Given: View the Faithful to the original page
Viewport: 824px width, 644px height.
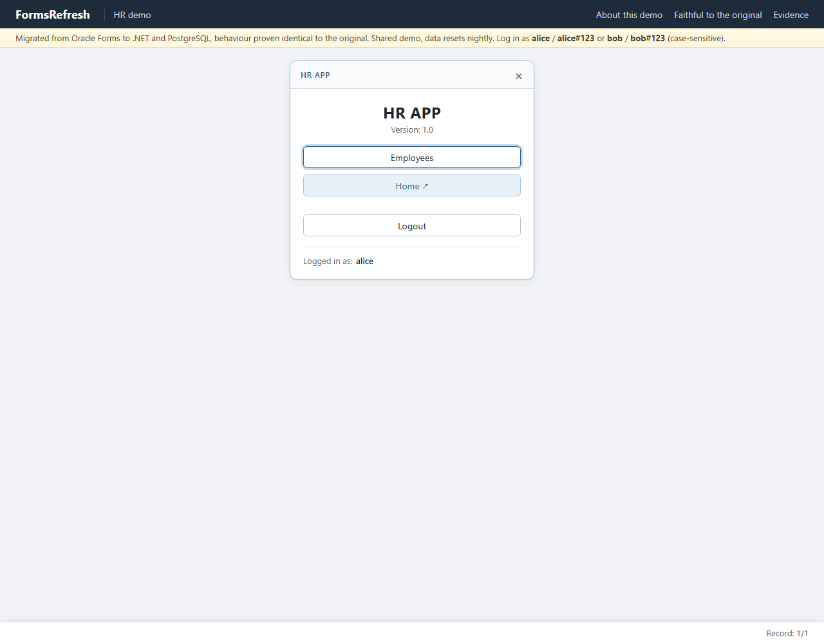Looking at the screenshot, I should pyautogui.click(x=718, y=15).
